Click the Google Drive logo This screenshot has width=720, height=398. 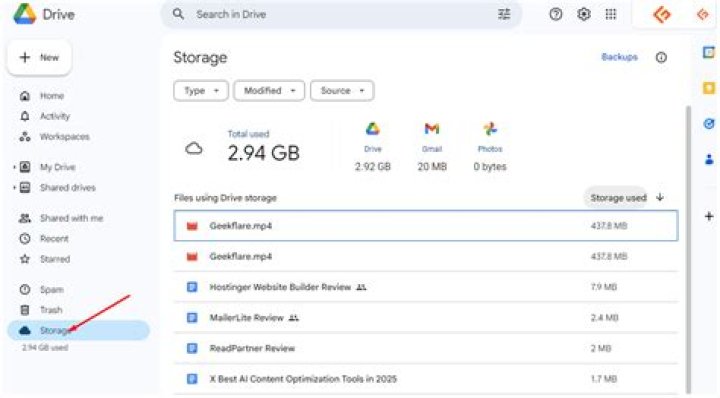tap(25, 14)
